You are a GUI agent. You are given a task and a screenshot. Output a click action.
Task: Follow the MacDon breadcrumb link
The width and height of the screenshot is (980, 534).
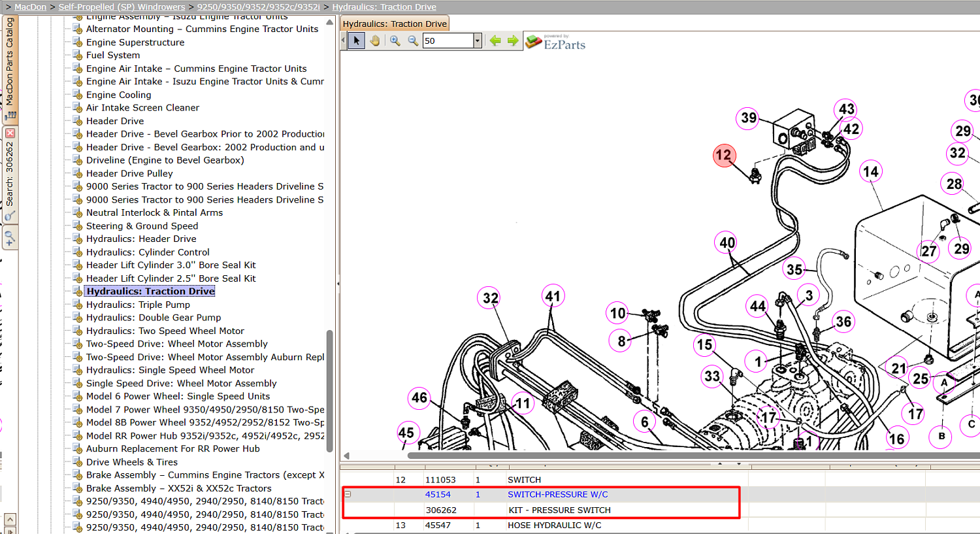click(x=31, y=7)
